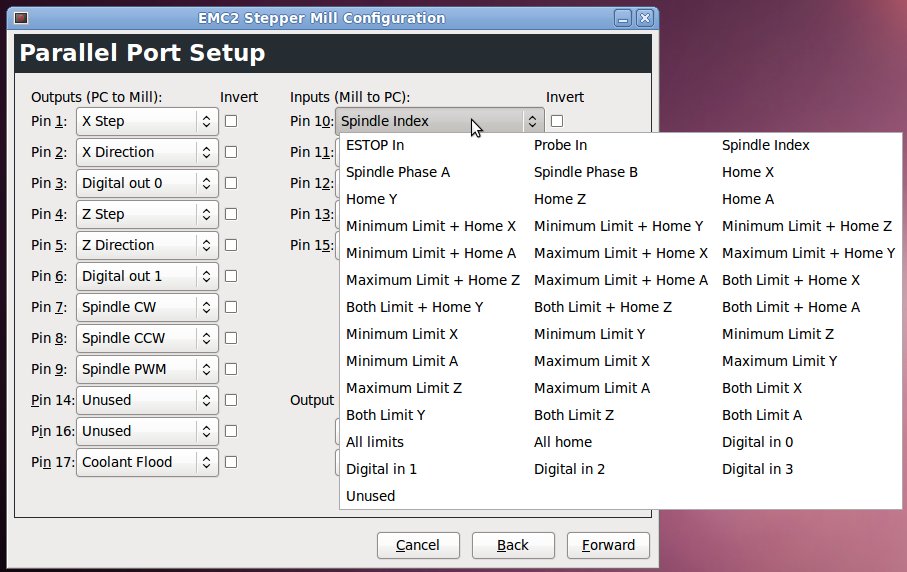Toggle Invert checkbox for Pin 6
This screenshot has height=572, width=907.
click(x=231, y=276)
